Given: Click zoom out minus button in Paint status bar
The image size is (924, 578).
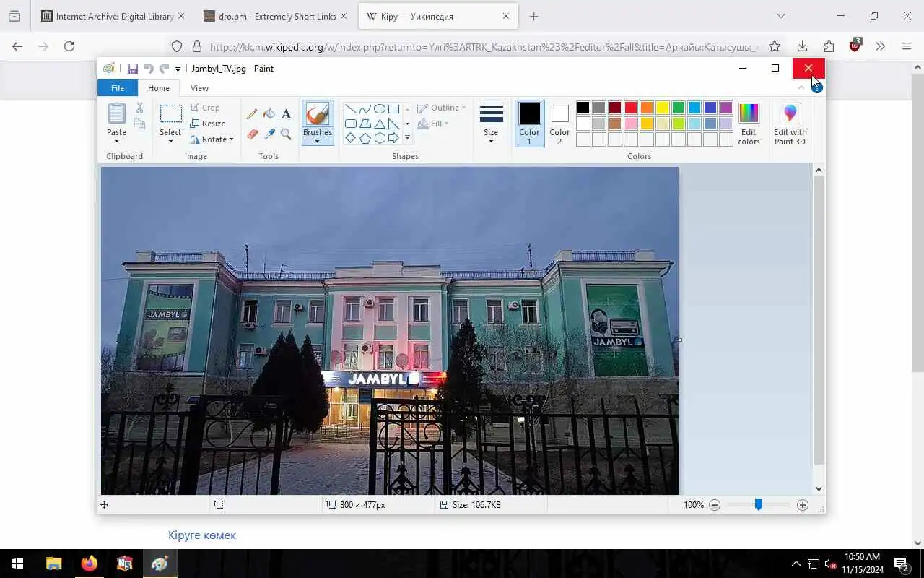Looking at the screenshot, I should pos(715,505).
